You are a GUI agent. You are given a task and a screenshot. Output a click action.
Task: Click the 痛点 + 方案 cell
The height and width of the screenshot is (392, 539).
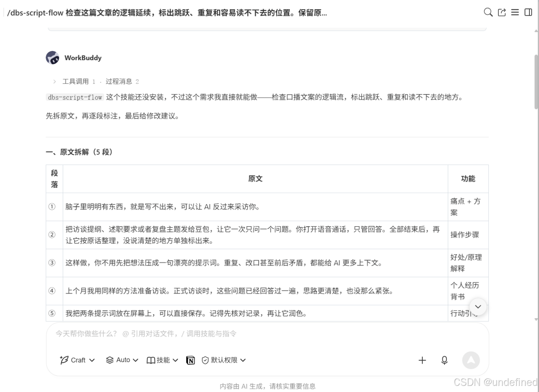click(x=468, y=207)
